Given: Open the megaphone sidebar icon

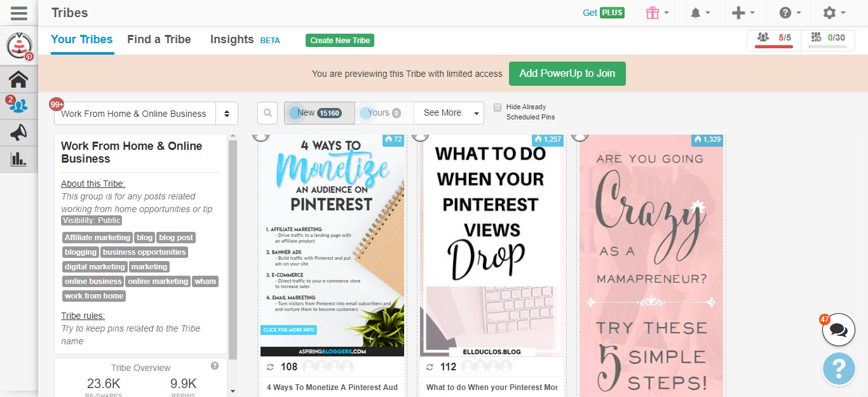Looking at the screenshot, I should 18,132.
